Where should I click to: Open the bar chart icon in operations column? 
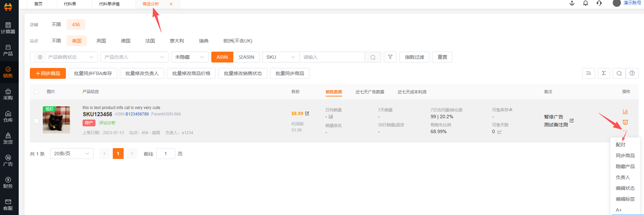625,112
